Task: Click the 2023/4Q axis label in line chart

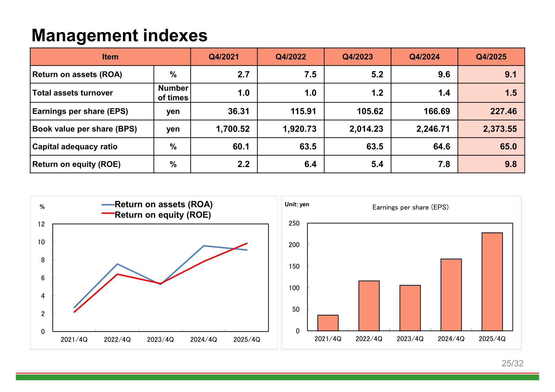Action: 161,340
